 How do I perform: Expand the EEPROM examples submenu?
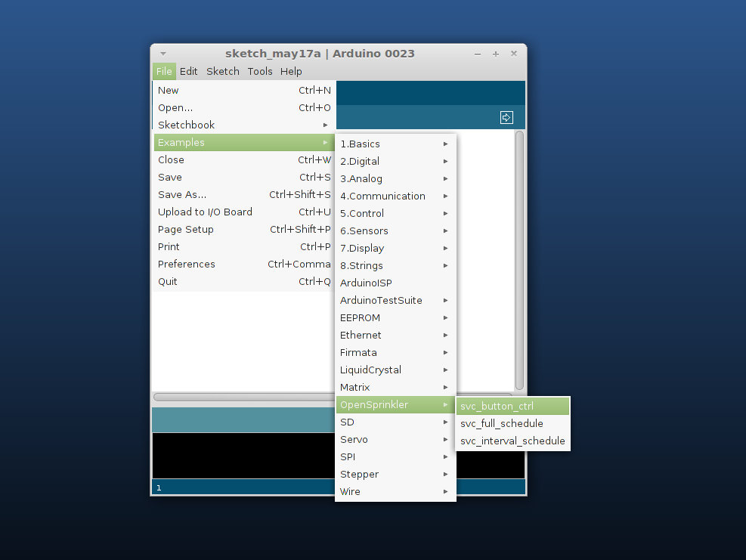[x=395, y=317]
